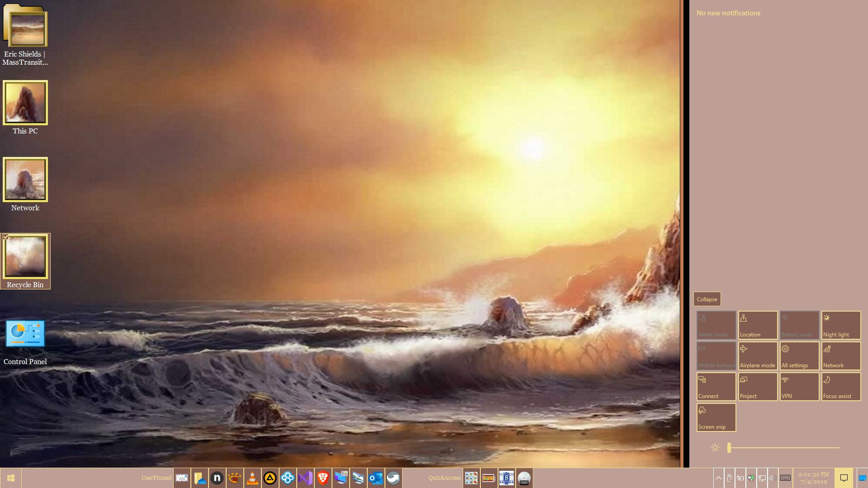
Task: Toggle Airplane mode quick action
Action: click(x=758, y=356)
